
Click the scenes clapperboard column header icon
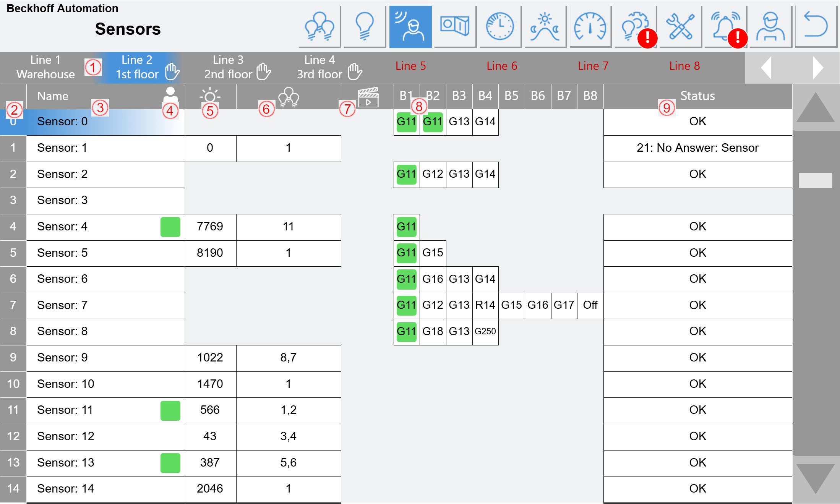pos(368,97)
